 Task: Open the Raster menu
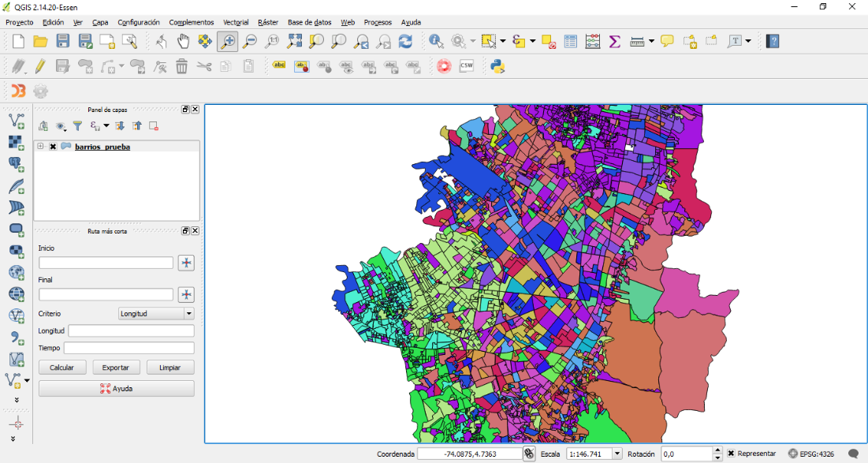268,22
